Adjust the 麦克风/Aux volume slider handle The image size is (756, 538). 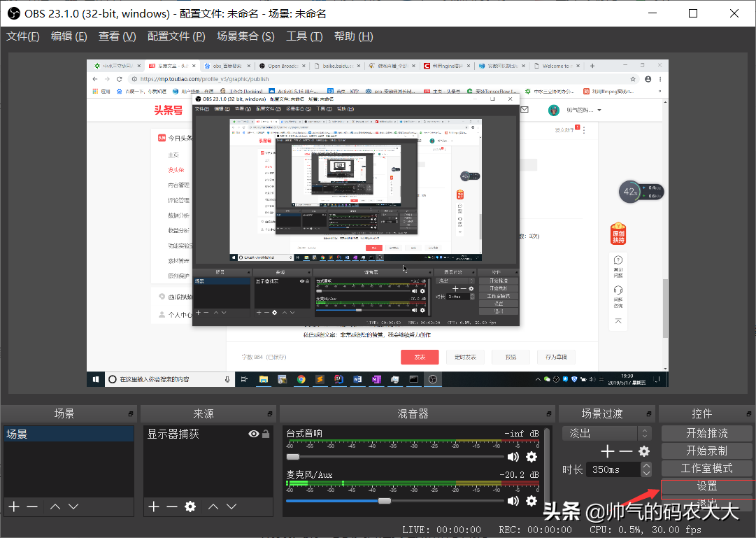[x=384, y=501]
